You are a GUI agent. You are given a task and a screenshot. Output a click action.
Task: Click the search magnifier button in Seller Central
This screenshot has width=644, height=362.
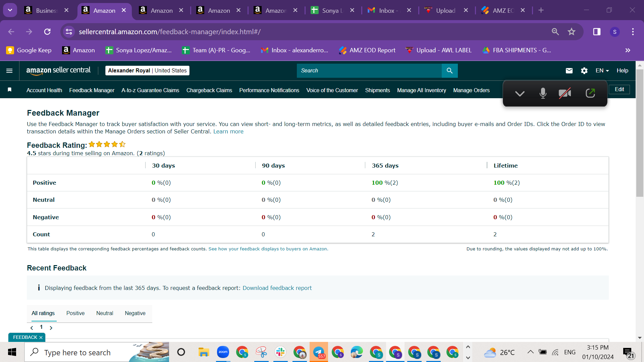[x=449, y=71]
